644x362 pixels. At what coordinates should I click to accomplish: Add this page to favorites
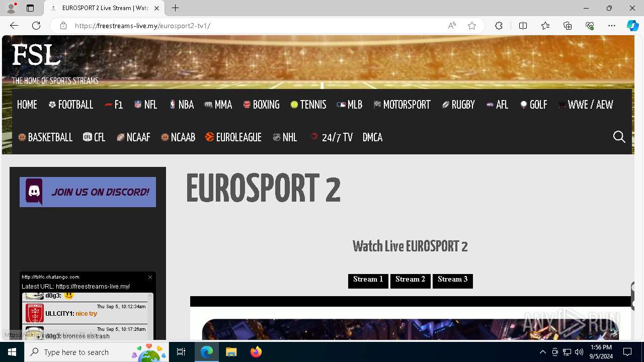point(472,26)
